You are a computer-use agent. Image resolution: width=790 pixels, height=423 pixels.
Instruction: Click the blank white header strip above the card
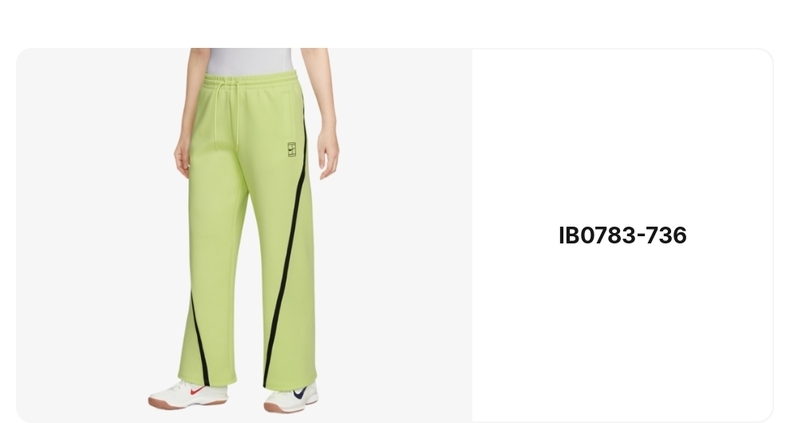[x=395, y=23]
